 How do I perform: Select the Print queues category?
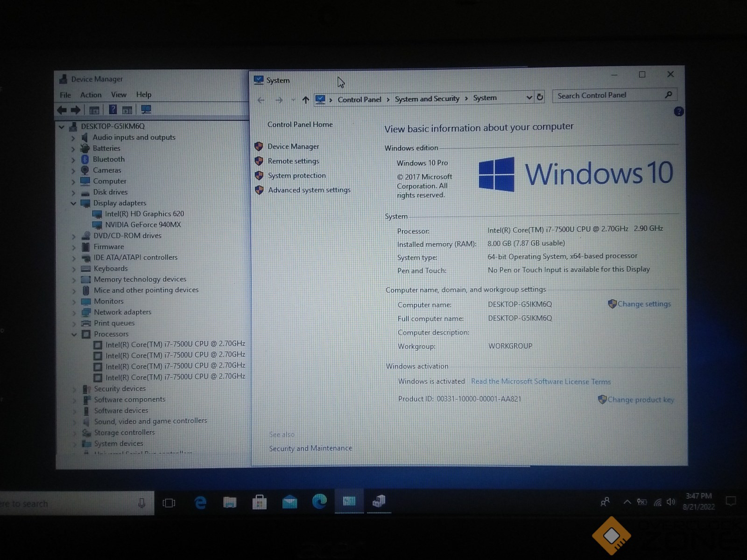point(114,323)
